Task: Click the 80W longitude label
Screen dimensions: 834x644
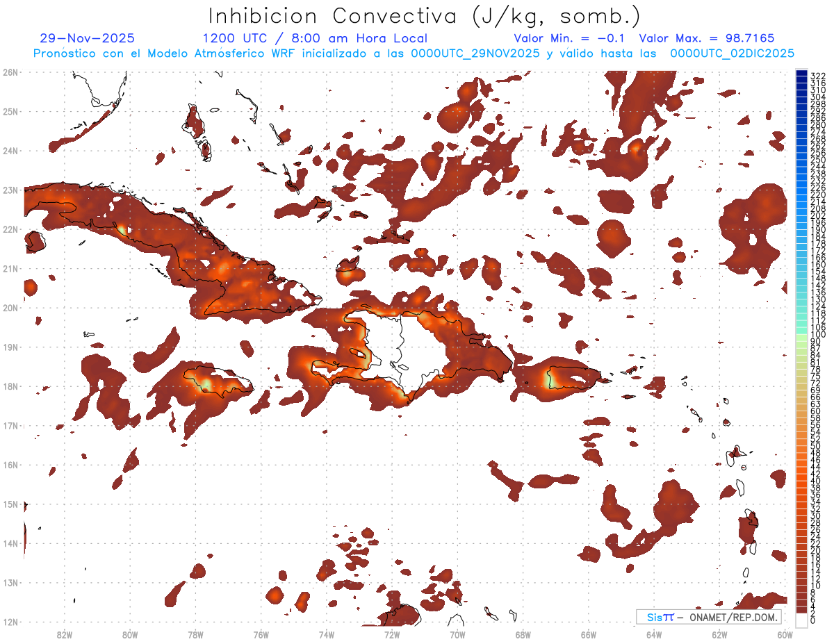Action: click(x=130, y=634)
